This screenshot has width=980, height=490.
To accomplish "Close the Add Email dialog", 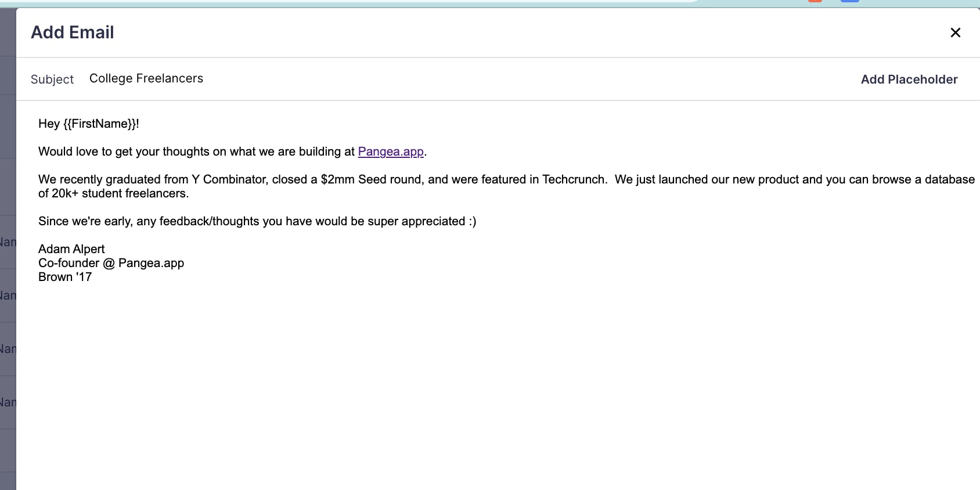I will (955, 33).
